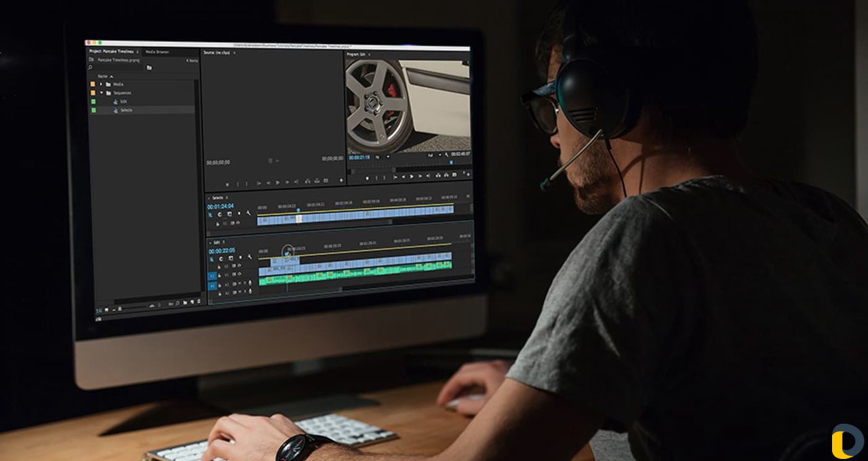Screen dimensions: 868x461
Task: Toggle V1 track lock in Selects timeline
Action: pos(218,224)
